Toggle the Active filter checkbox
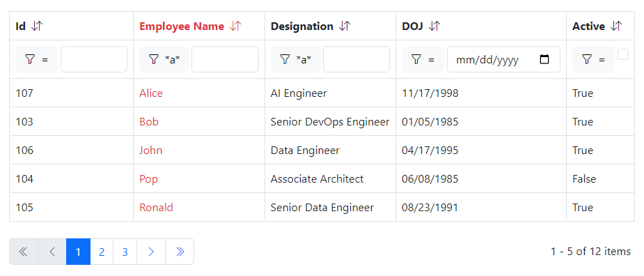 (x=623, y=54)
